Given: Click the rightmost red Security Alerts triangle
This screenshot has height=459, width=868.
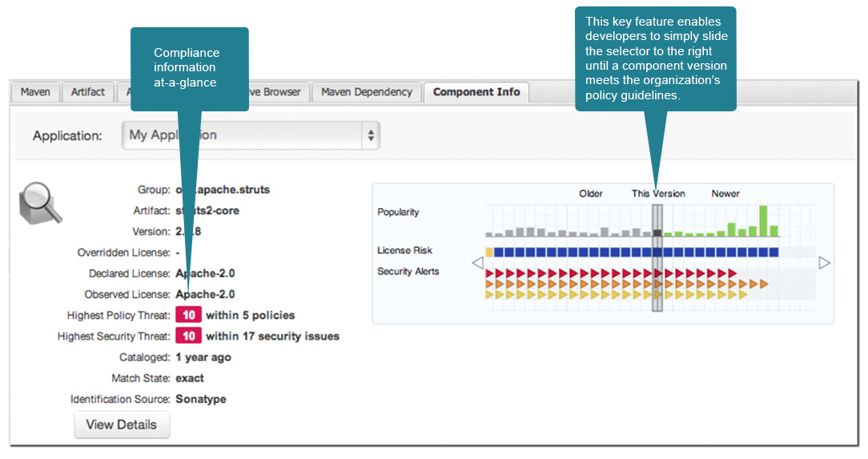Looking at the screenshot, I should [731, 273].
